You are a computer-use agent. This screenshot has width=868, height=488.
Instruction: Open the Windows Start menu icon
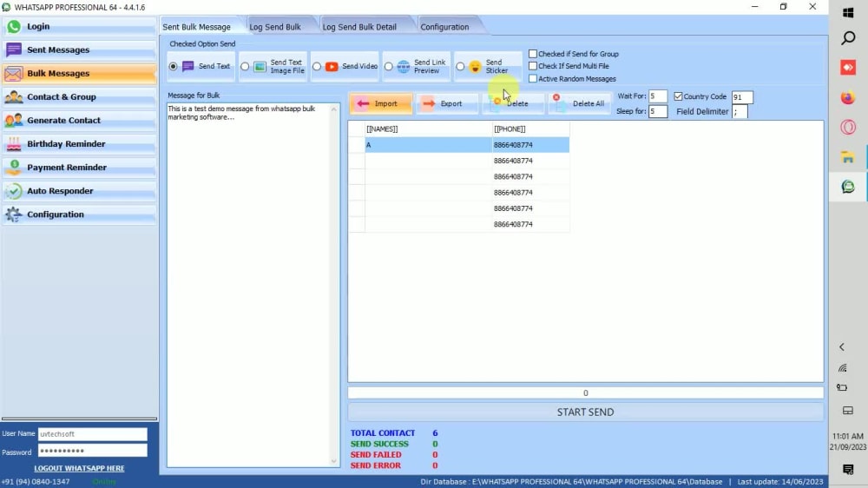[x=848, y=12]
